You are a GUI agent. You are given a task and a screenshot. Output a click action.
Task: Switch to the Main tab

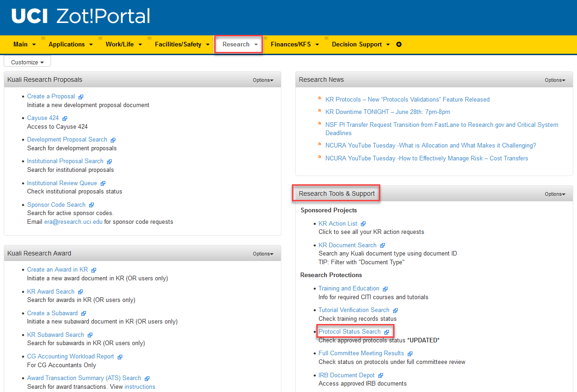20,45
